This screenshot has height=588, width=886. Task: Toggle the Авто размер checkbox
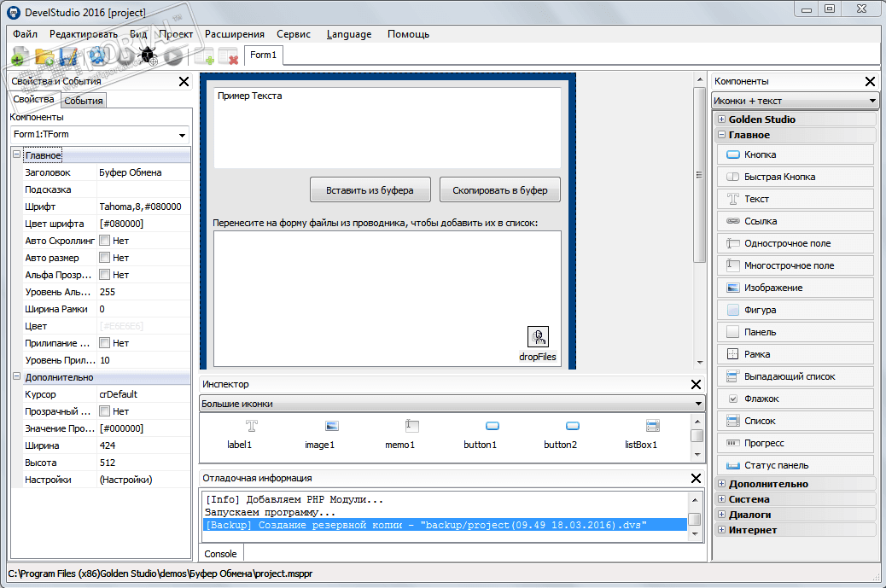tap(104, 258)
